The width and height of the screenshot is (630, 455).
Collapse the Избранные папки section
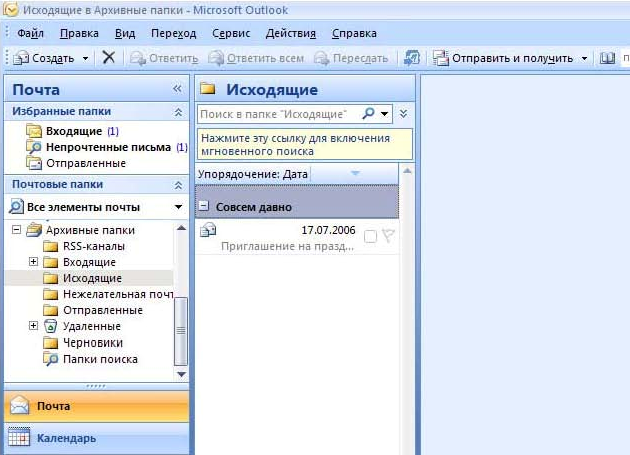coord(178,112)
